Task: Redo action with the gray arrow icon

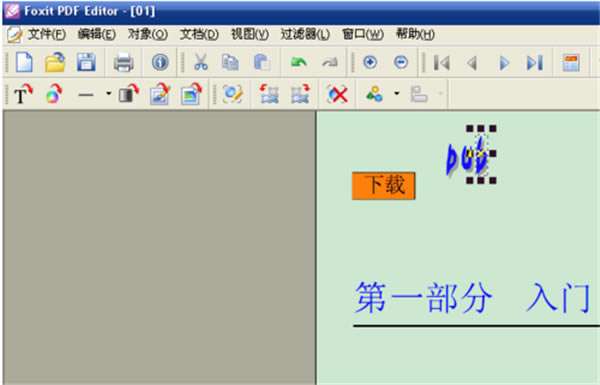Action: [330, 62]
